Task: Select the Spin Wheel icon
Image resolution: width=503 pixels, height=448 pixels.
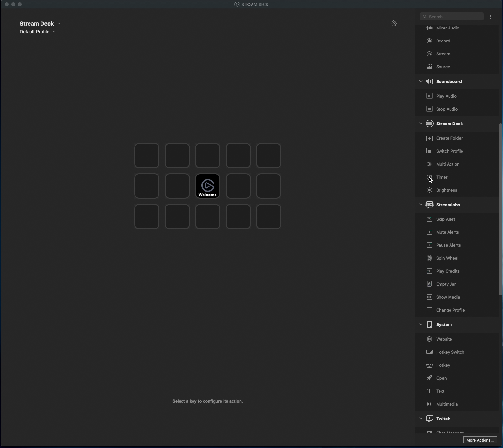Action: click(429, 258)
